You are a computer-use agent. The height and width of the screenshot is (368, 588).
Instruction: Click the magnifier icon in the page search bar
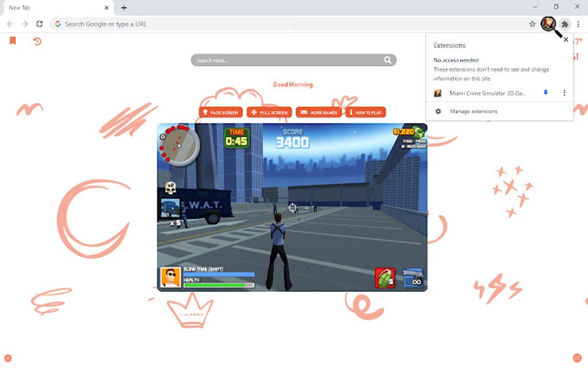387,60
